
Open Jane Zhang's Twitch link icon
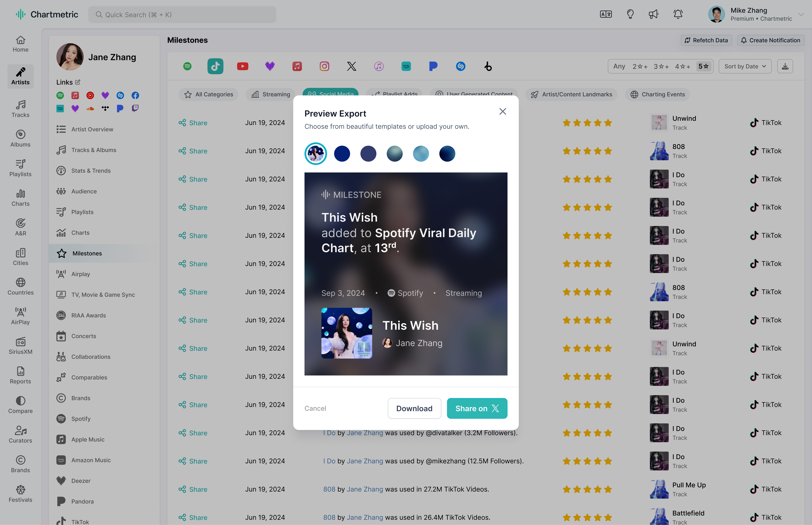pos(135,108)
